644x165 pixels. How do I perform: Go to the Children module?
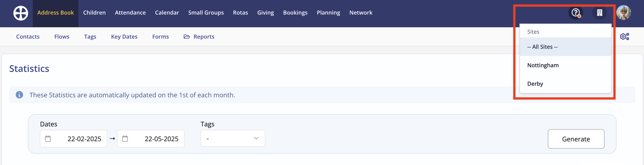pyautogui.click(x=94, y=12)
